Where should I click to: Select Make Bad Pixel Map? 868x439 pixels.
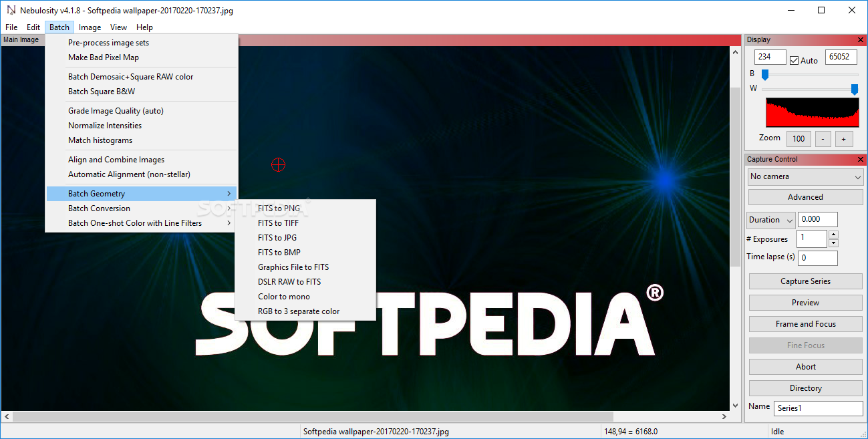[x=141, y=57]
